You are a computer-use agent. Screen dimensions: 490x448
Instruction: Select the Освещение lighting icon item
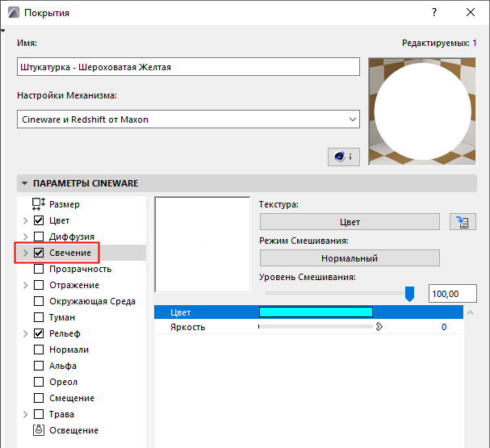click(39, 430)
